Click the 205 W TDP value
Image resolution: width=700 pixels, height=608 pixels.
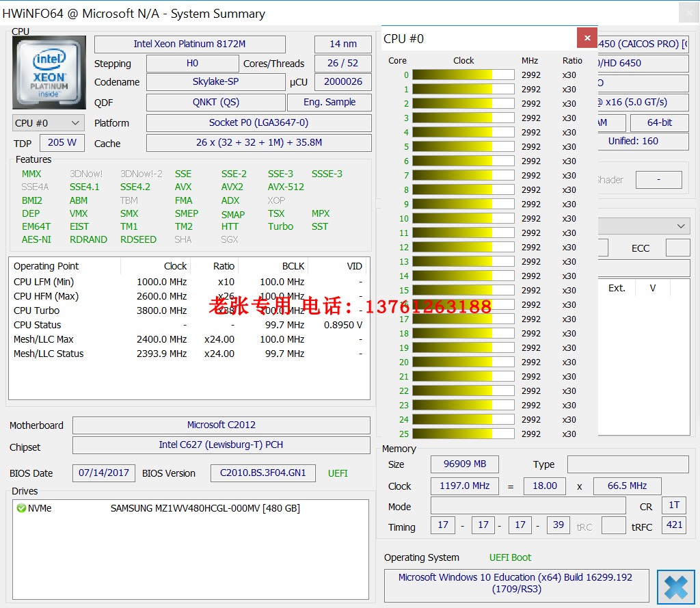(62, 142)
